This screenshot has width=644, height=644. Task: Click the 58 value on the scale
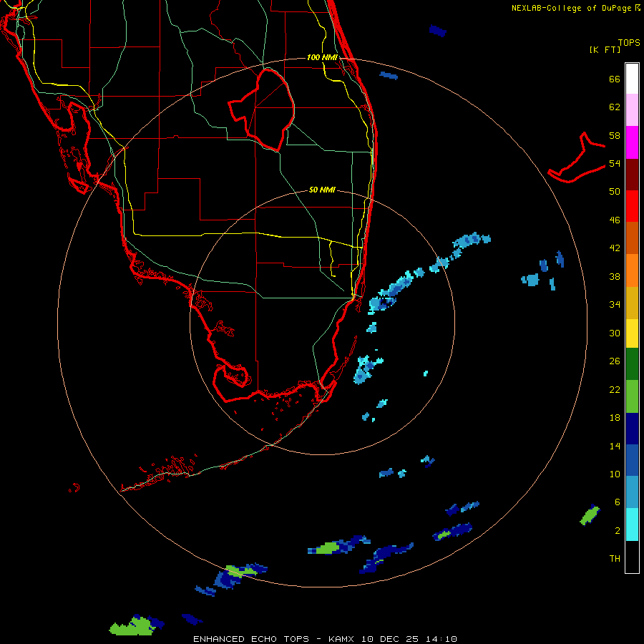tap(615, 135)
